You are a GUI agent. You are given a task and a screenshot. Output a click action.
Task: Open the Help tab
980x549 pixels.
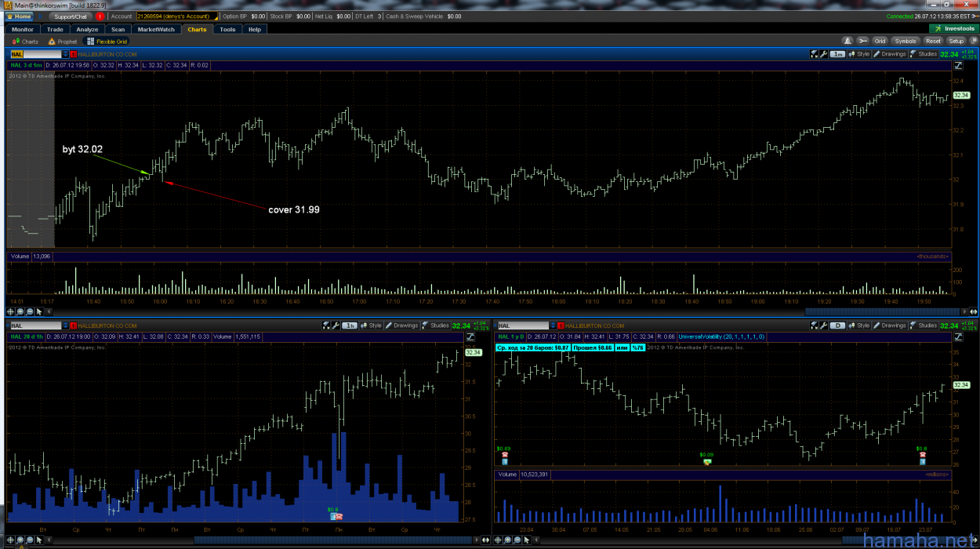254,29
